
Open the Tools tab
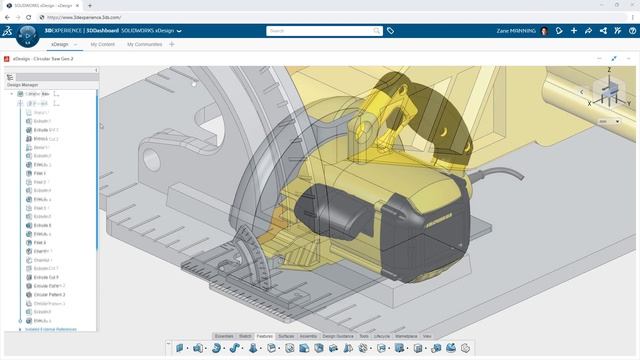[364, 336]
